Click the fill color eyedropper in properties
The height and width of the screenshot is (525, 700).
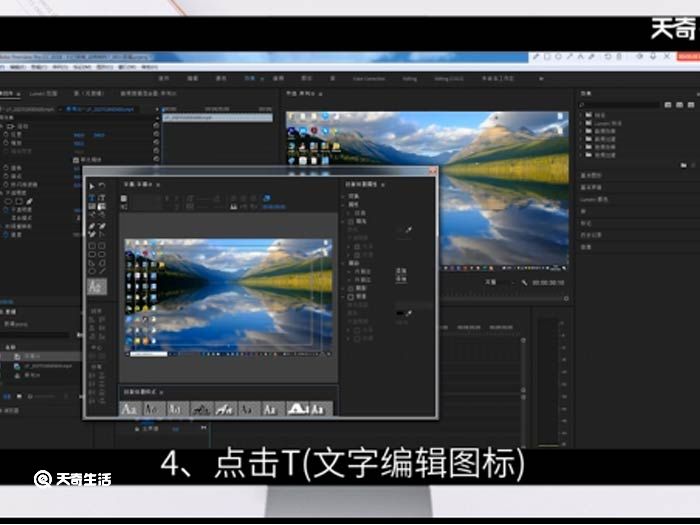click(x=406, y=230)
